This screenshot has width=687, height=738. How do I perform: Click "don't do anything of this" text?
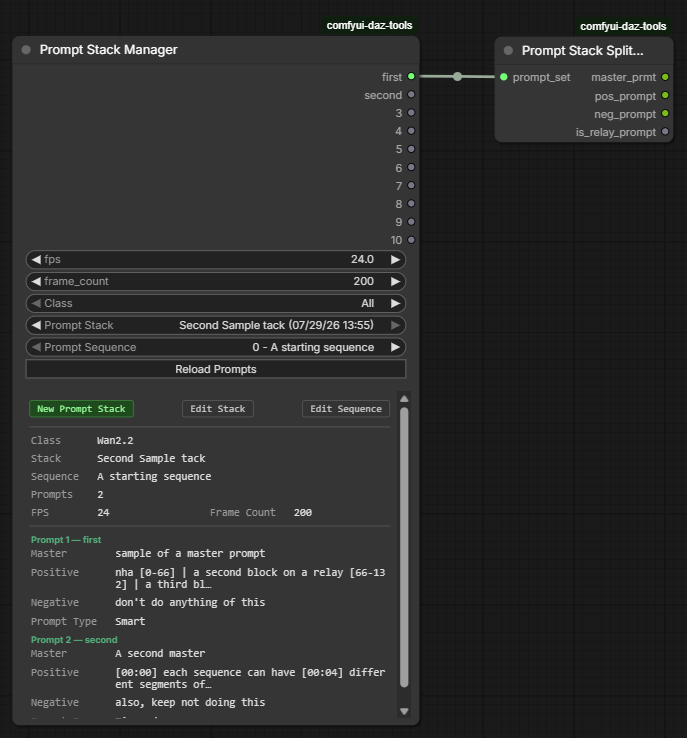190,602
